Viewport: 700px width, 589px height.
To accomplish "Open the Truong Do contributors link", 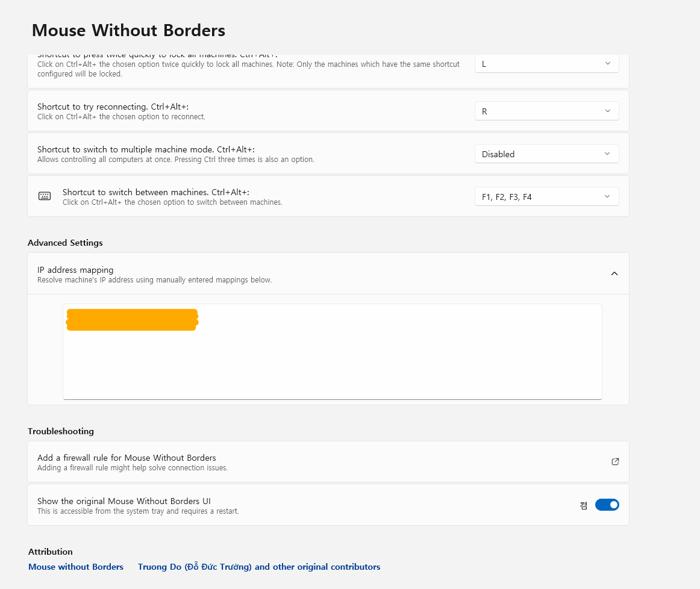I will 259,567.
